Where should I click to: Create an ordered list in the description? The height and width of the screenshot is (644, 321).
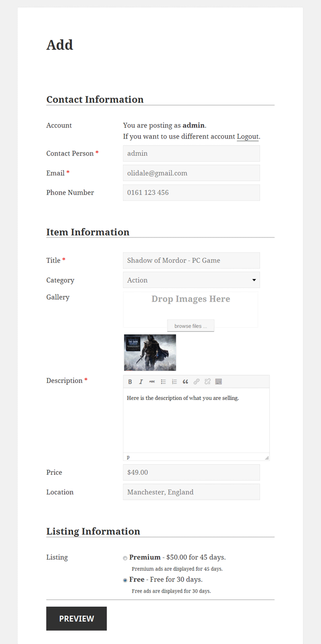pyautogui.click(x=174, y=381)
